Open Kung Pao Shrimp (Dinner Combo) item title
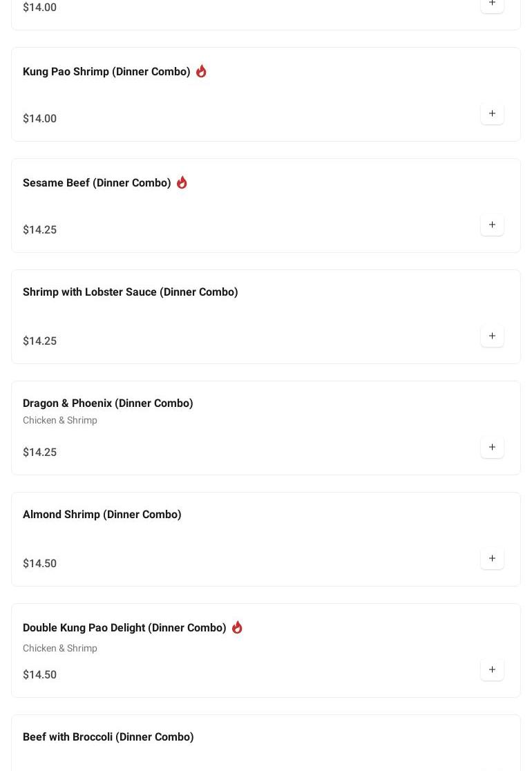 (106, 72)
